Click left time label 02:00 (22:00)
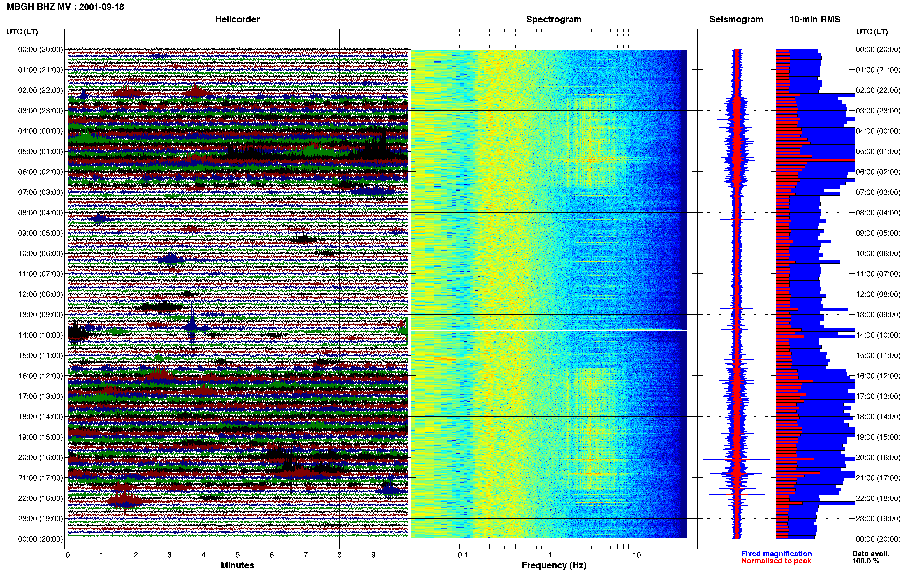 tap(41, 90)
